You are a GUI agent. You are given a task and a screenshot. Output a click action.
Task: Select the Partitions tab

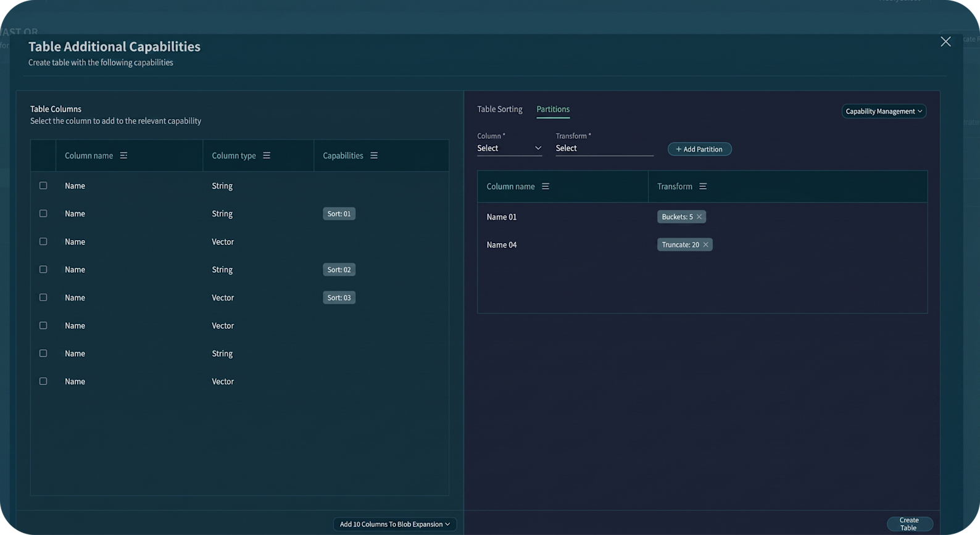click(x=553, y=109)
